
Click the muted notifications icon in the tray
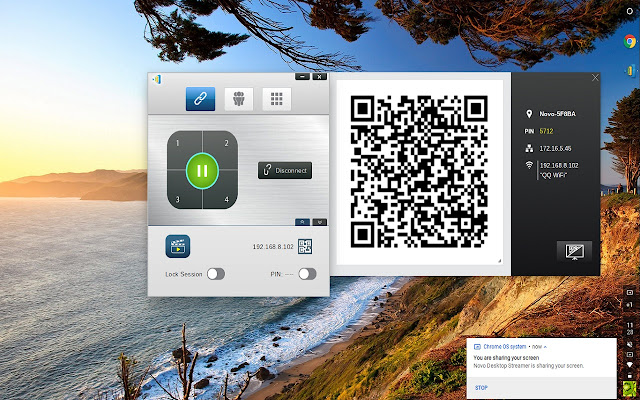(x=630, y=344)
